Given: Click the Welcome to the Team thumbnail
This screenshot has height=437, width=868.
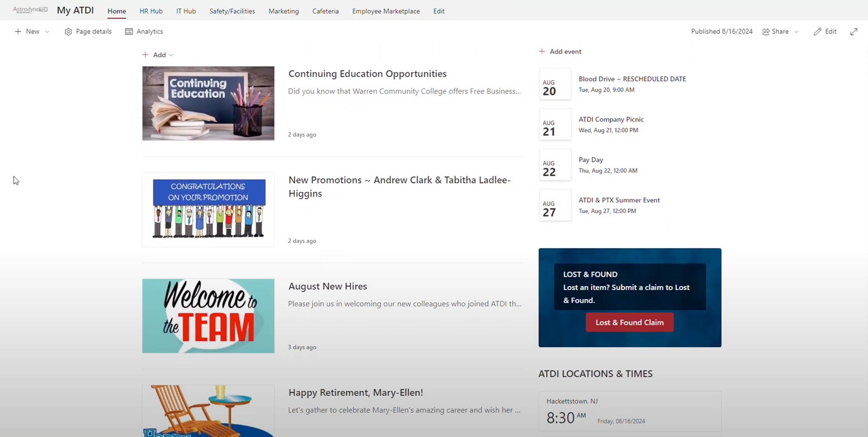Looking at the screenshot, I should 208,316.
